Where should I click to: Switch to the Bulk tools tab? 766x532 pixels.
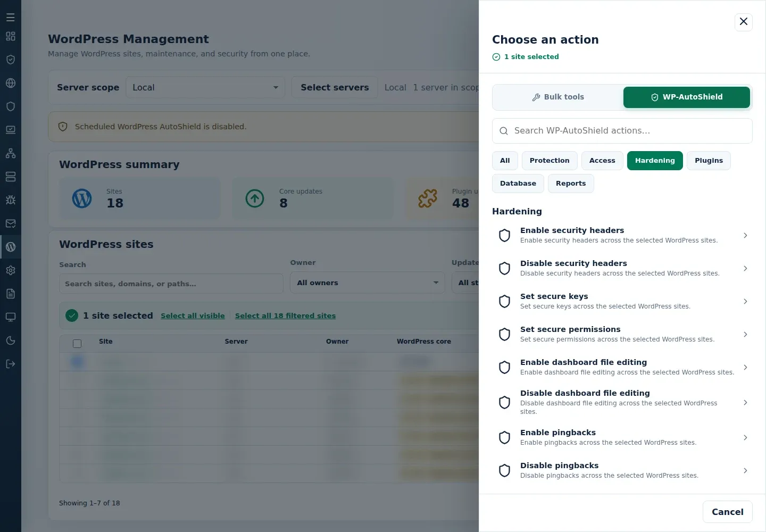pyautogui.click(x=558, y=97)
